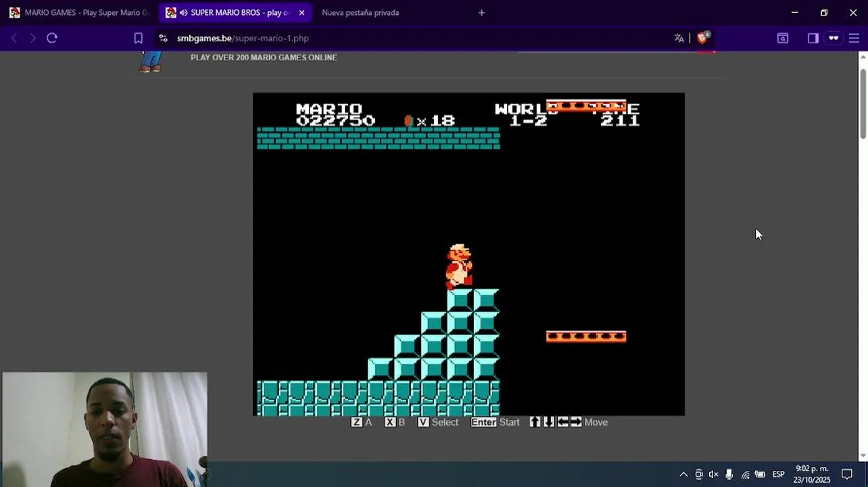Open the Brave main menu

click(854, 38)
